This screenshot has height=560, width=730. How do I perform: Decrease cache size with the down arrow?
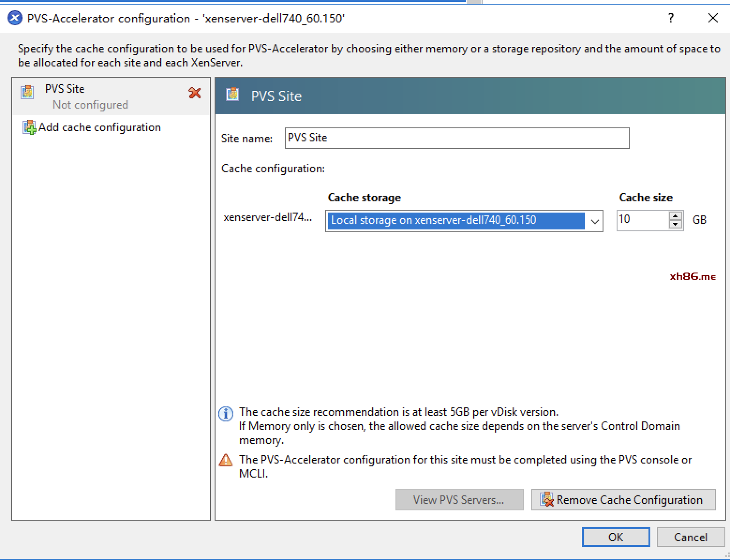(x=675, y=225)
